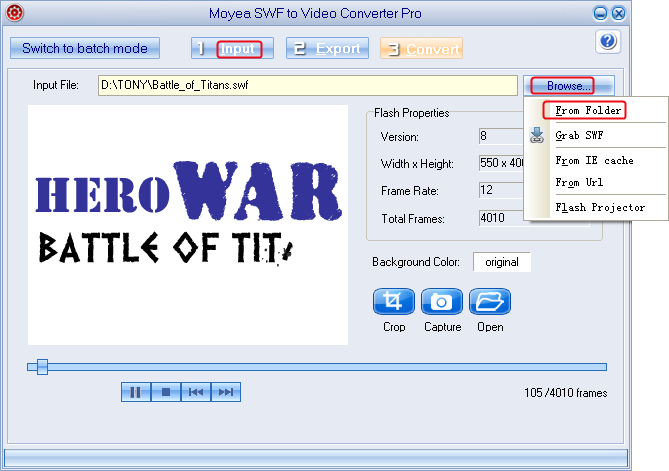Image resolution: width=669 pixels, height=471 pixels.
Task: Switch to batch mode
Action: click(x=85, y=48)
